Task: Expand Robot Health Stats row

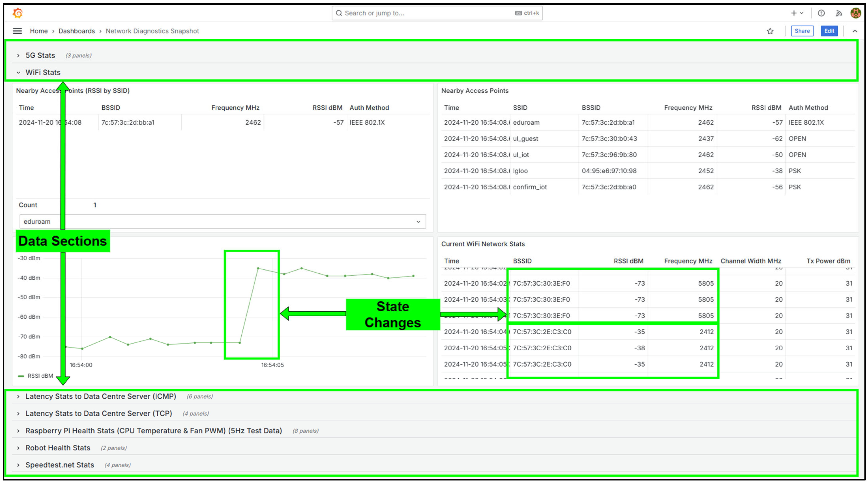Action: 58,448
